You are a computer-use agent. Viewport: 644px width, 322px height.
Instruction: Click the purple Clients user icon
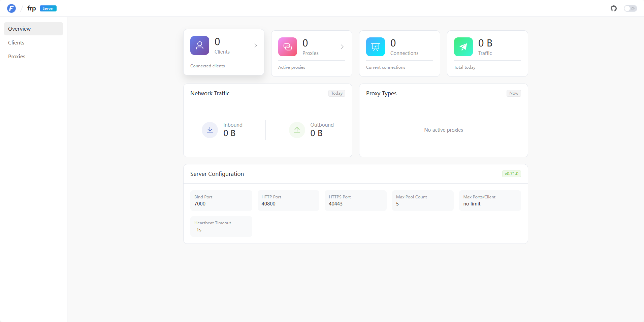click(200, 45)
